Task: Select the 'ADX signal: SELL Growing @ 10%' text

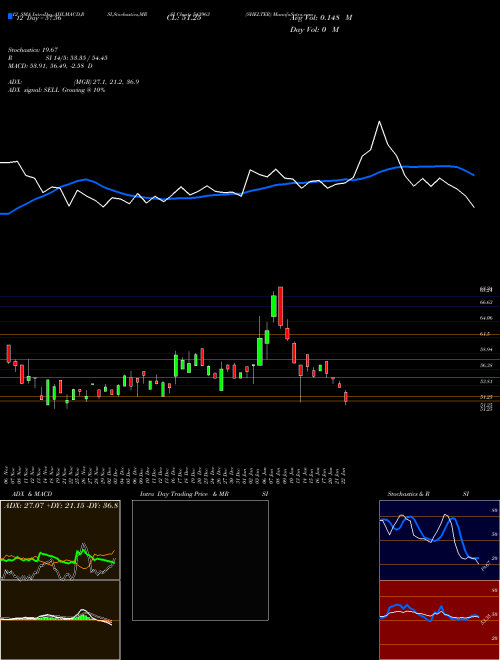Action: [56, 90]
